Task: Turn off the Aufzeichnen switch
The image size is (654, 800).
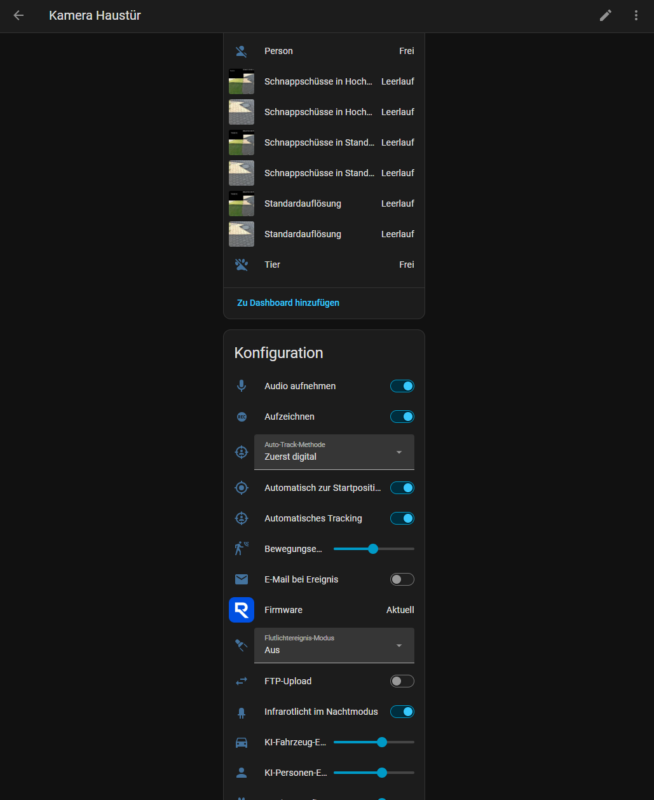Action: pos(402,417)
